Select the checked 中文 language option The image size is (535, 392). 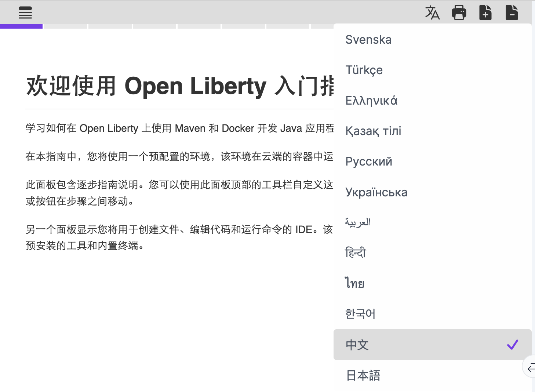[432, 345]
